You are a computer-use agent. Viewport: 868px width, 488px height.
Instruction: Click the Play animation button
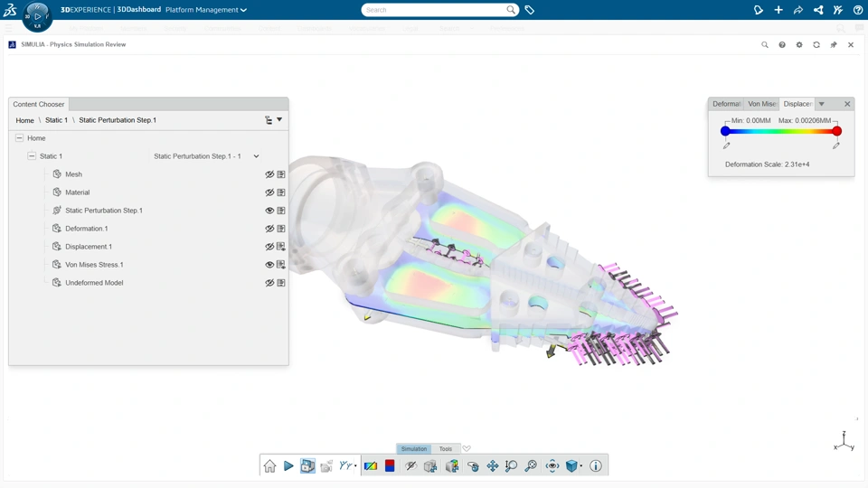point(288,466)
